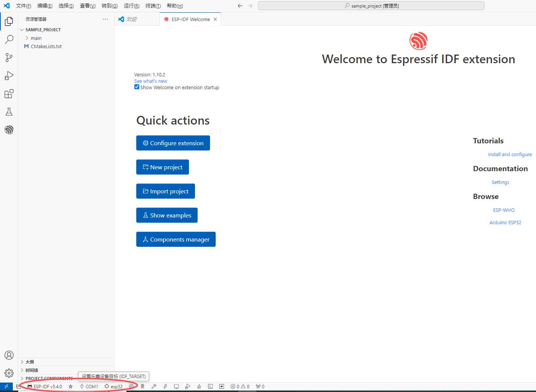Click the more actions ellipsis in Explorer header

coord(105,19)
